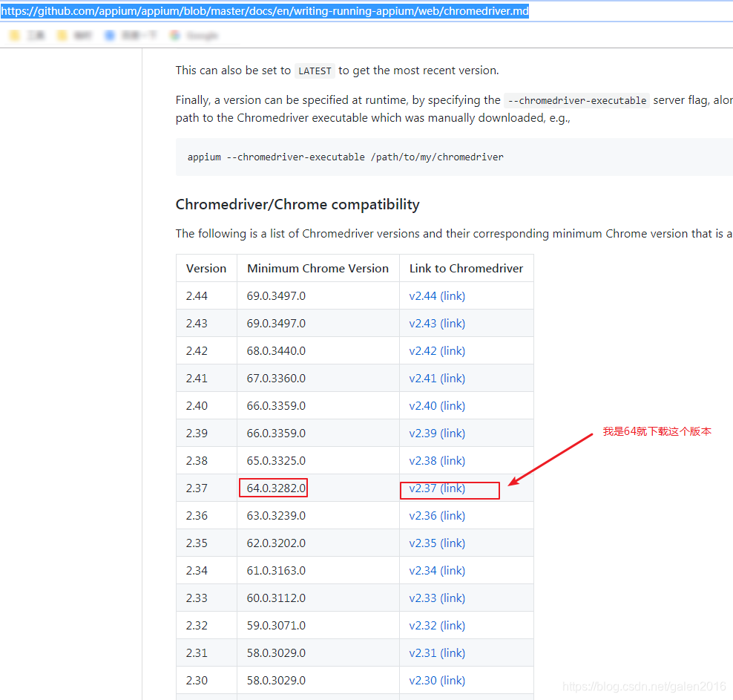Open the v2.36 (link) Chromedriver download

coord(437,516)
